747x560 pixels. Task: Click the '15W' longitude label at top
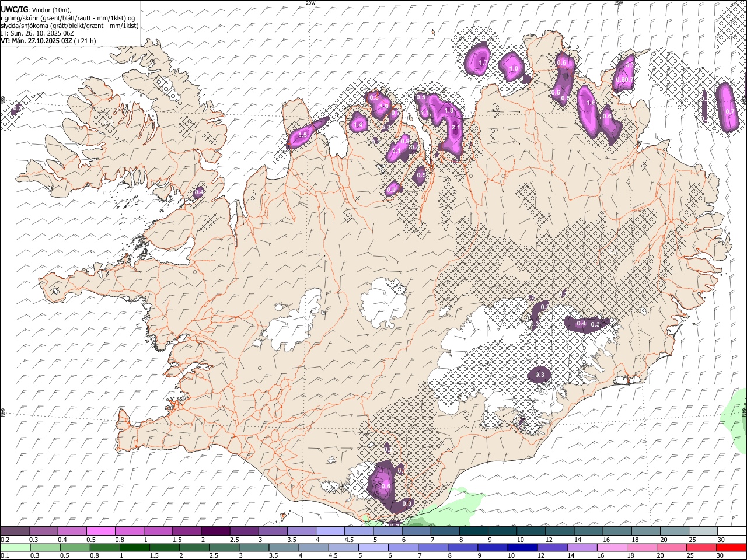pyautogui.click(x=618, y=3)
